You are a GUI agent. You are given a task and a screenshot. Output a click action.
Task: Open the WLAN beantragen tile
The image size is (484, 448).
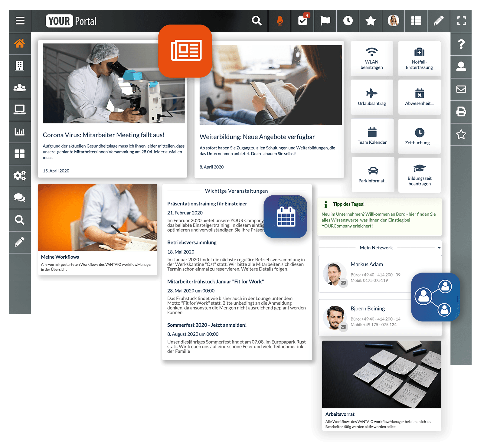[372, 58]
